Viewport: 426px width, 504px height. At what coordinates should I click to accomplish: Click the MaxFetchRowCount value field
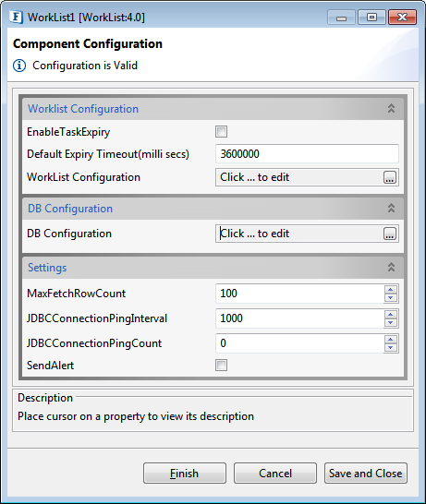coord(299,294)
